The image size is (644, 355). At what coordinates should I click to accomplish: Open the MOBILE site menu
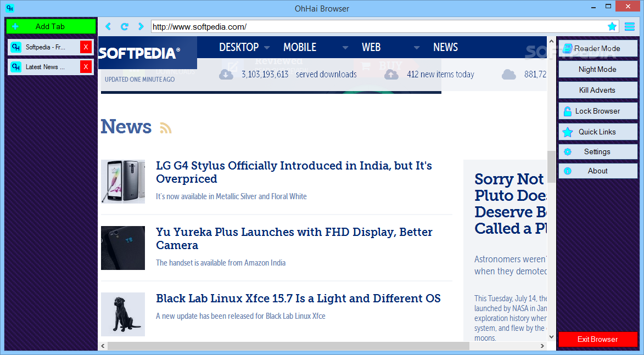click(x=300, y=47)
